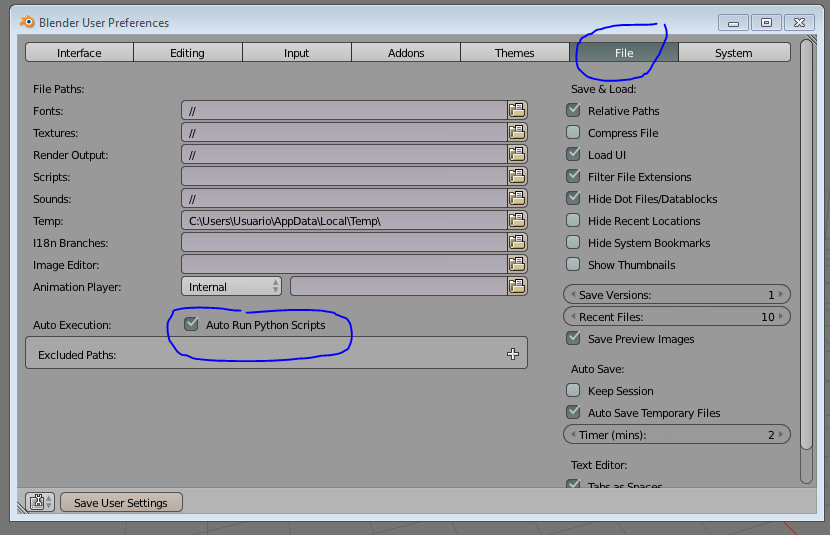Click the empty Scripts path field
The image size is (830, 535).
344,176
